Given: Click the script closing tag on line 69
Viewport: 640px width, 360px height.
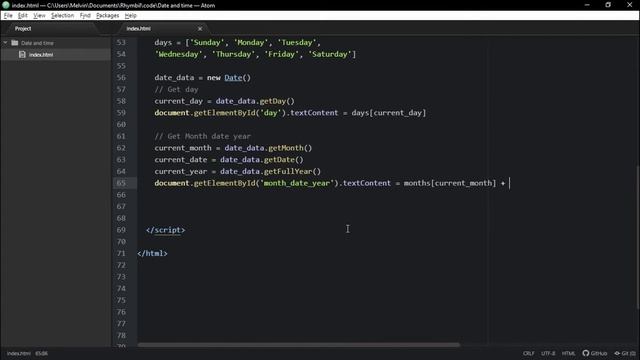Looking at the screenshot, I should 165,230.
